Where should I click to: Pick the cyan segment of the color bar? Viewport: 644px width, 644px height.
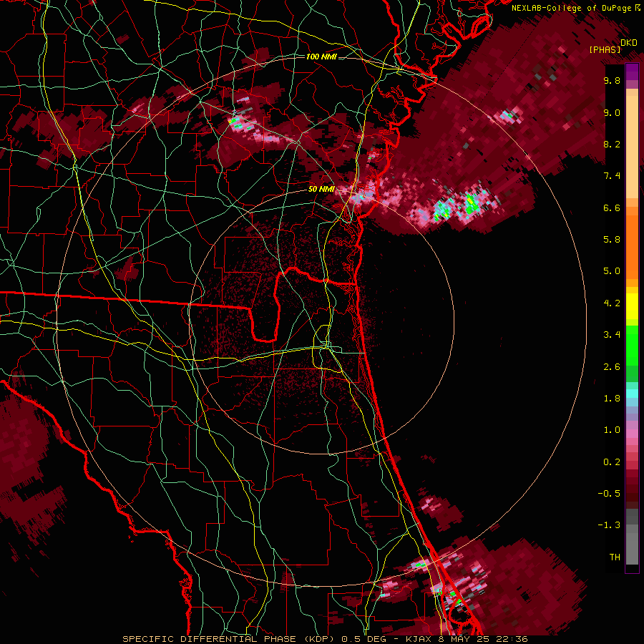632,394
